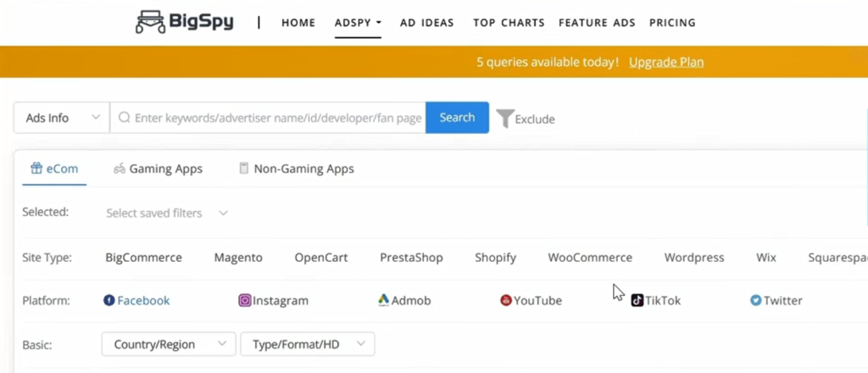The width and height of the screenshot is (868, 373).
Task: Open PRICING in the navigation
Action: pyautogui.click(x=672, y=23)
